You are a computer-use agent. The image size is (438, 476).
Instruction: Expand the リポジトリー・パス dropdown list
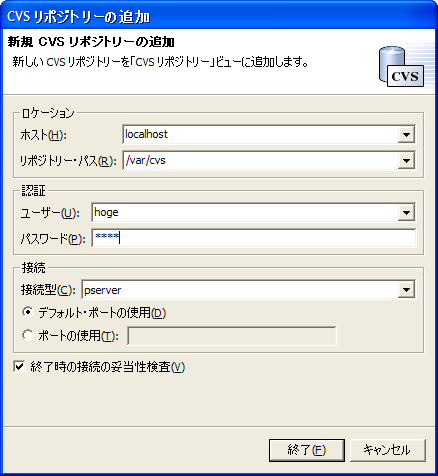point(406,161)
